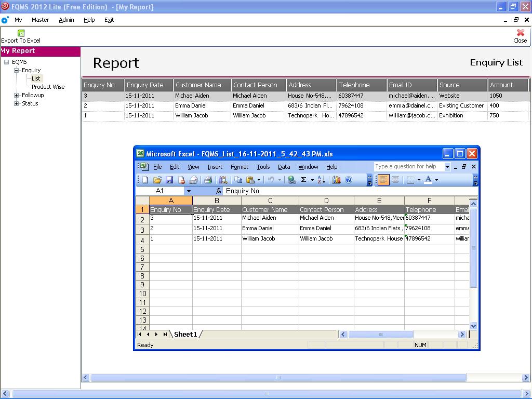The image size is (532, 399).
Task: Click the Excel horizontal scrollbar right arrow
Action: (462, 334)
